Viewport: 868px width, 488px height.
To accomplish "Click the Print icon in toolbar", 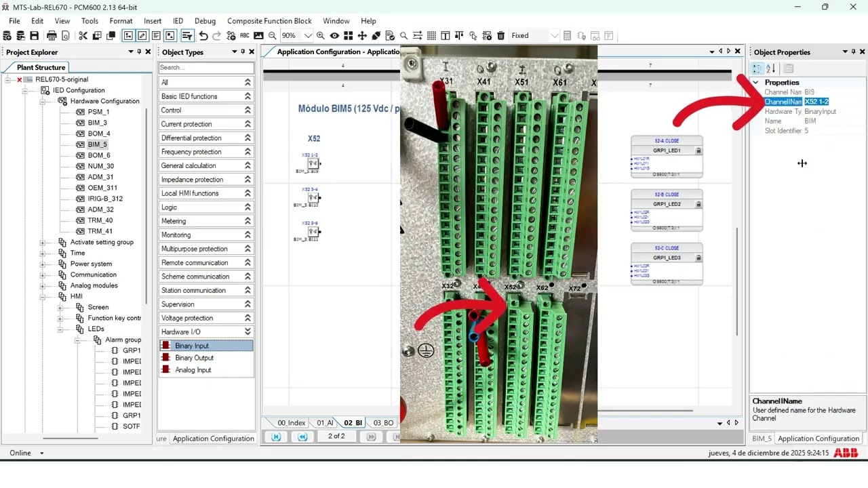I will (x=52, y=36).
